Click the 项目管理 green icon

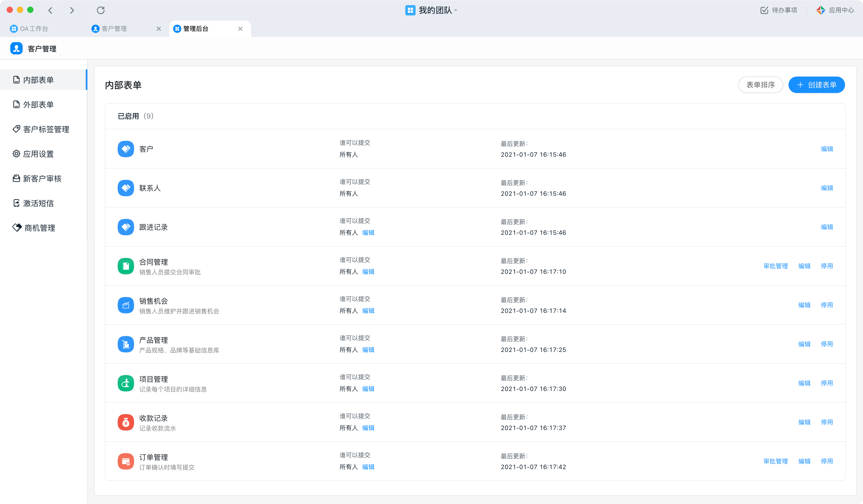126,383
